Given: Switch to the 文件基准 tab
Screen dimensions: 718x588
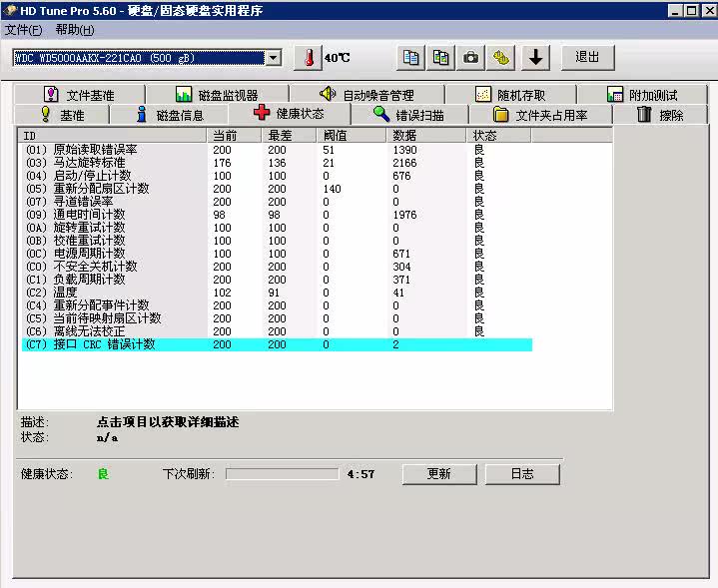Looking at the screenshot, I should 79,95.
